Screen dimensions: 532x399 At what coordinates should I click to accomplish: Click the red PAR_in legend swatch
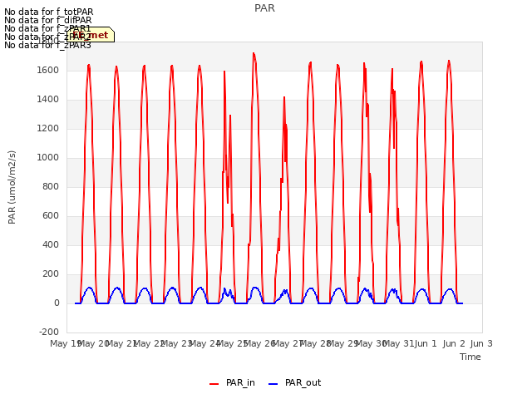[x=214, y=384]
